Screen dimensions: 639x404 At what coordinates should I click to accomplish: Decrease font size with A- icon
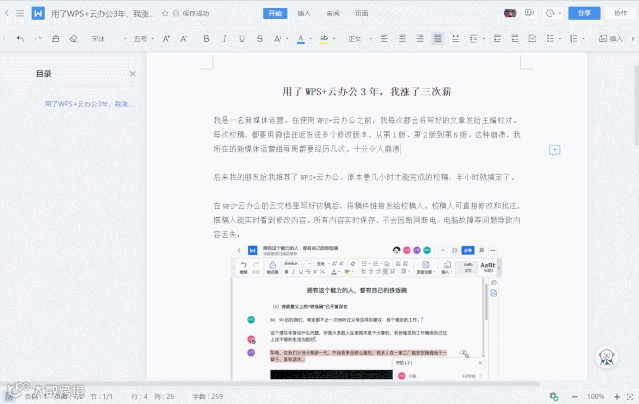[x=184, y=39]
